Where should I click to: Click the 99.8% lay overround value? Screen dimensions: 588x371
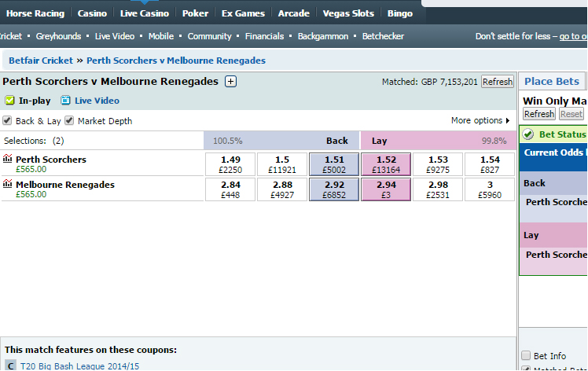(494, 141)
